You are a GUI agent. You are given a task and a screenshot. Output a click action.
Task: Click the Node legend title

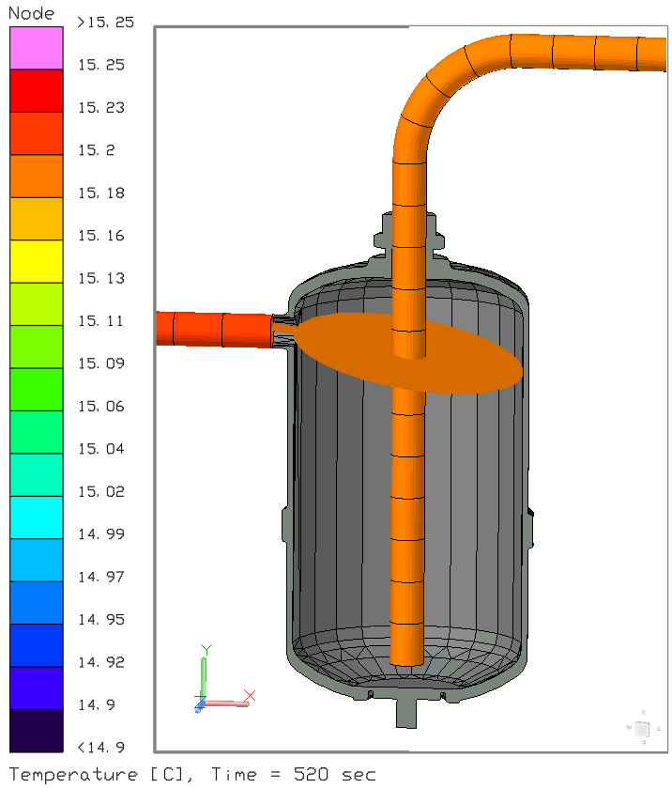[x=31, y=13]
